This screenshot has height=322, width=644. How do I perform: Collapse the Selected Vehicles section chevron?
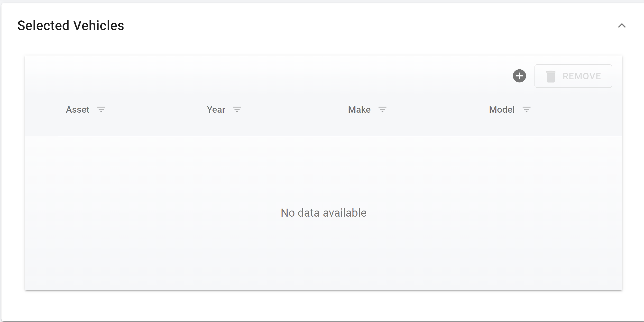(622, 26)
